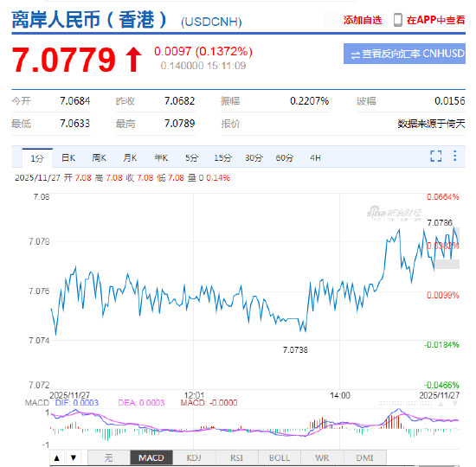Switch to the 60分 tab
The height and width of the screenshot is (467, 476).
285,157
